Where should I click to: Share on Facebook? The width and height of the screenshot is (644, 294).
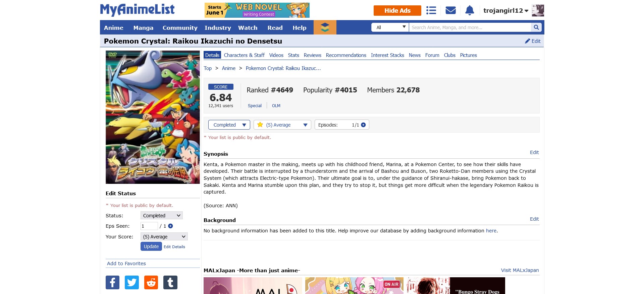coord(112,282)
